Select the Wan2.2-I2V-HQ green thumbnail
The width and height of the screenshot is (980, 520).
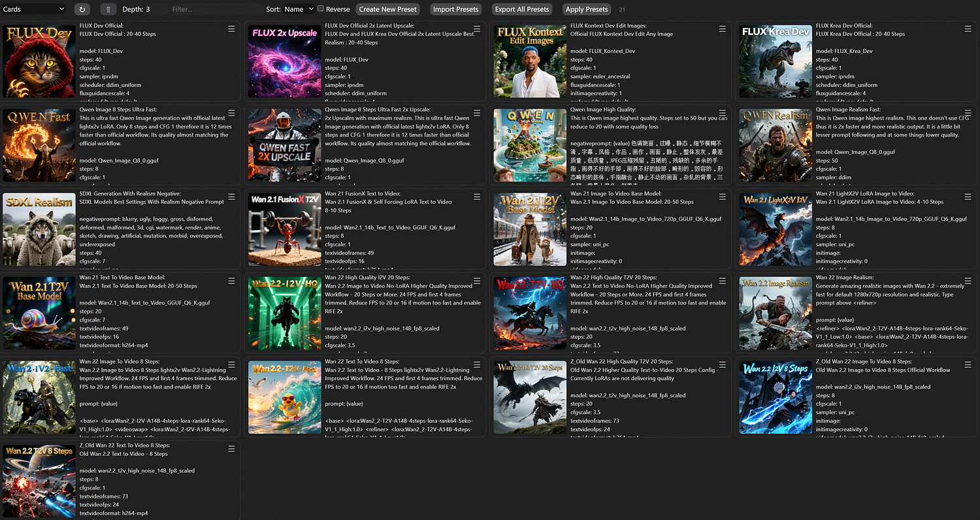(284, 313)
